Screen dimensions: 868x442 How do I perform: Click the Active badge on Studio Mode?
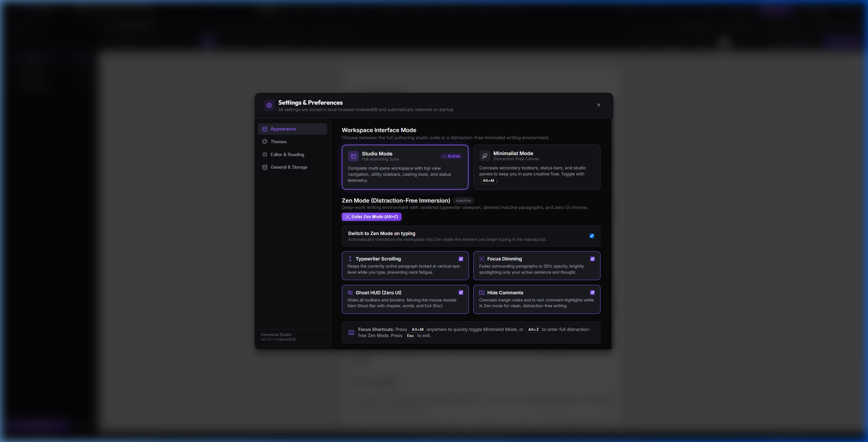coord(451,156)
